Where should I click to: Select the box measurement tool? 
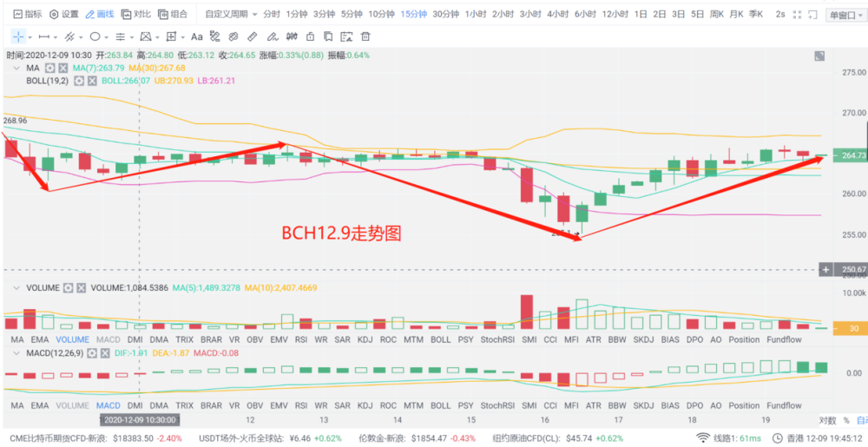tap(171, 37)
